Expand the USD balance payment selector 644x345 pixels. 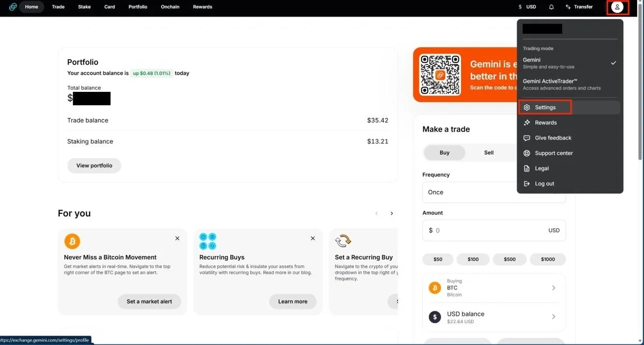(x=494, y=317)
